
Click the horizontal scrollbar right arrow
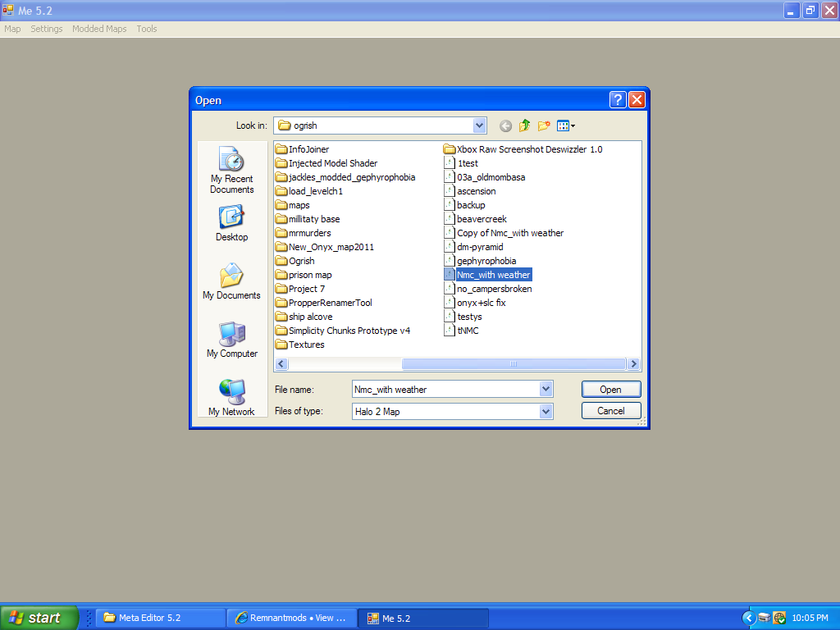[x=633, y=364]
